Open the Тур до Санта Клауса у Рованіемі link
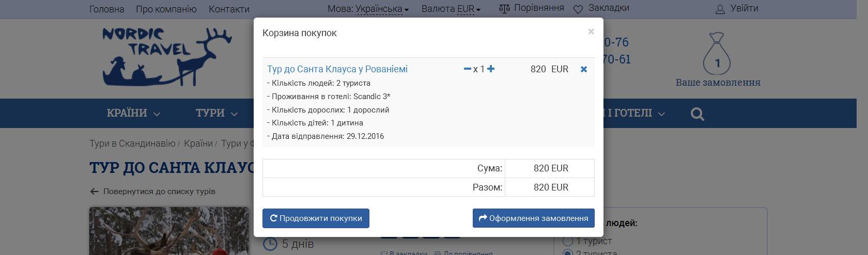This screenshot has width=868, height=255. [x=337, y=69]
